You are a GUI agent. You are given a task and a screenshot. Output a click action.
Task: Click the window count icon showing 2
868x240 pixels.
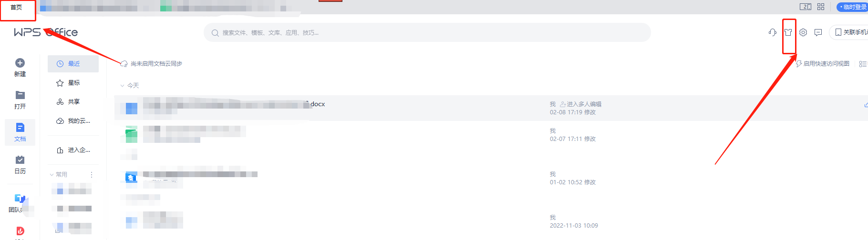(806, 7)
